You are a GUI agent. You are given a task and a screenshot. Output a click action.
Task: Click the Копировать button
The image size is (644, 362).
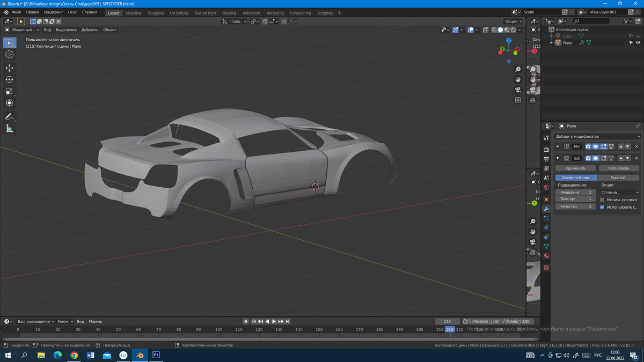click(x=619, y=168)
